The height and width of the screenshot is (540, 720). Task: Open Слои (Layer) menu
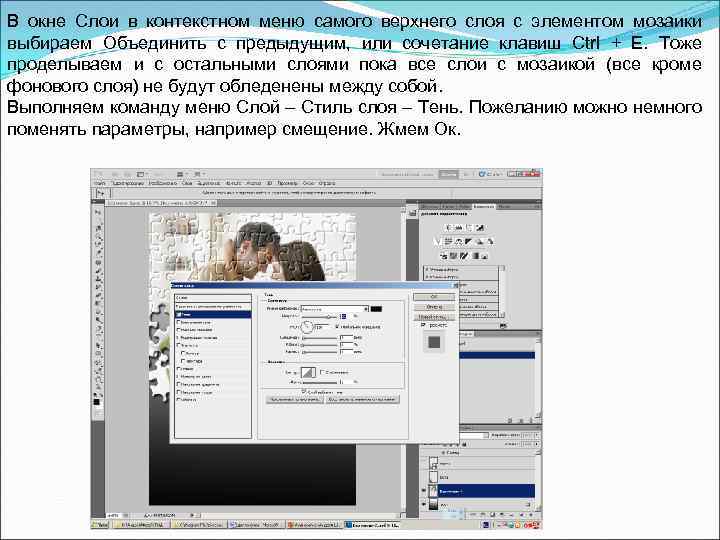point(187,183)
